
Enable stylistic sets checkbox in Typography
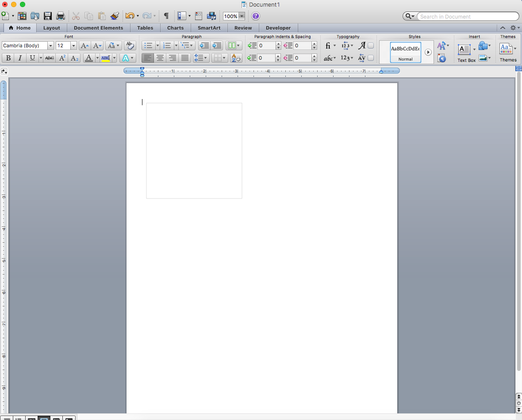[x=371, y=46]
